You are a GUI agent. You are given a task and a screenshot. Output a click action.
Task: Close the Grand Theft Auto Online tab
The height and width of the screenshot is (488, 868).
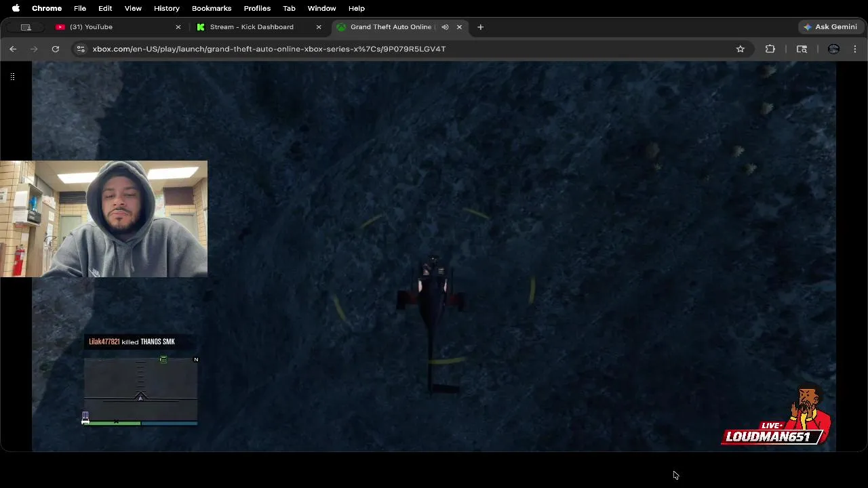[x=459, y=27]
